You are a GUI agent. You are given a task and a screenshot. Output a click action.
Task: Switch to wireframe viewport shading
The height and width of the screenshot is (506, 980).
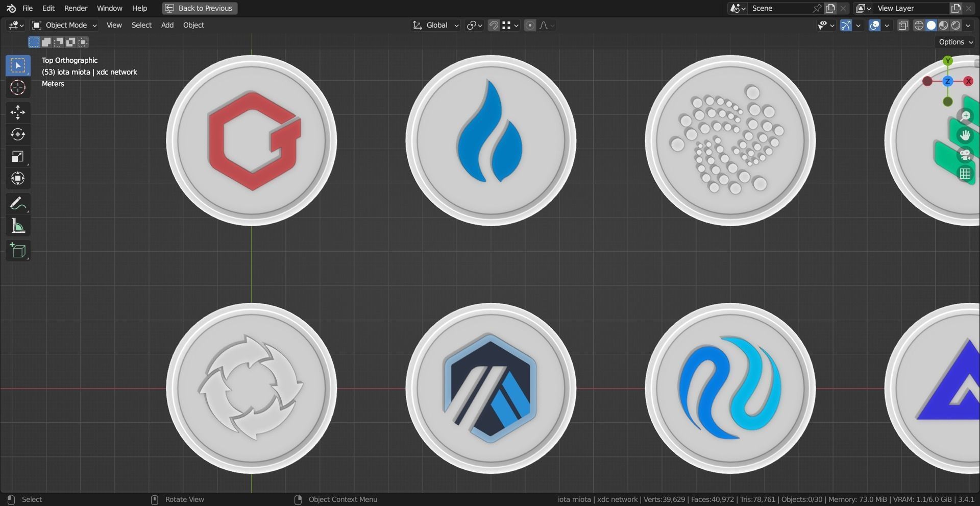919,25
